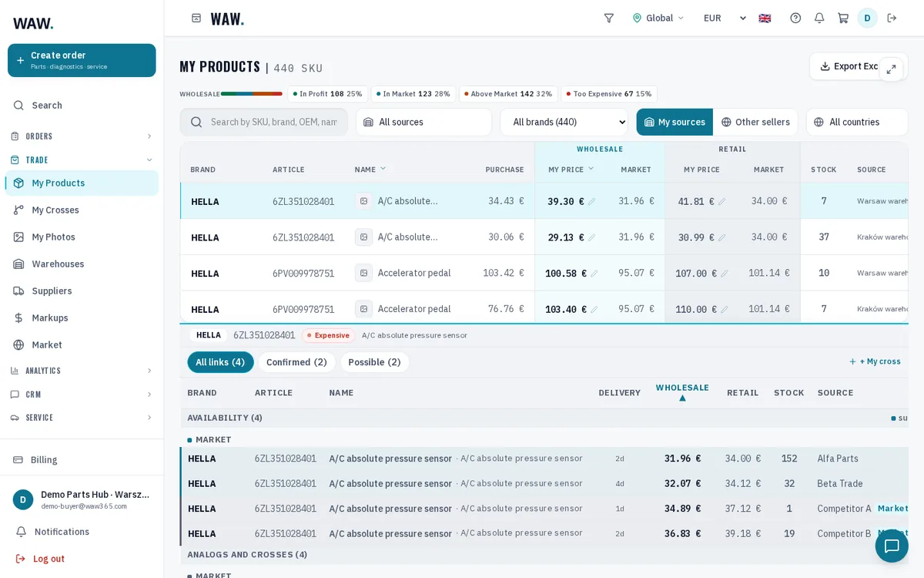This screenshot has width=924, height=578.
Task: Toggle My sources seller view
Action: pyautogui.click(x=675, y=122)
